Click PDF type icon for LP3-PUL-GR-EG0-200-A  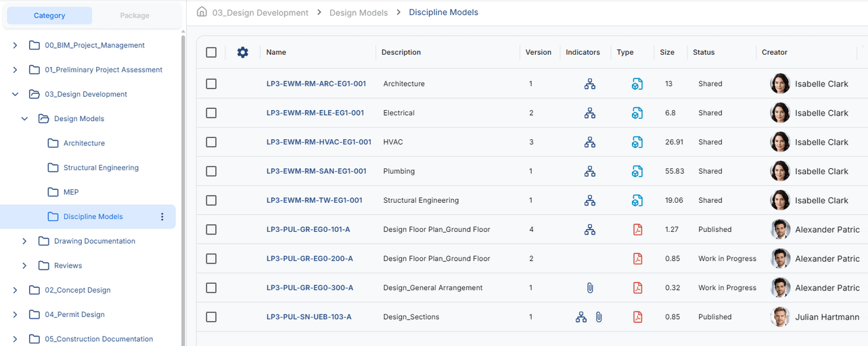click(x=637, y=258)
